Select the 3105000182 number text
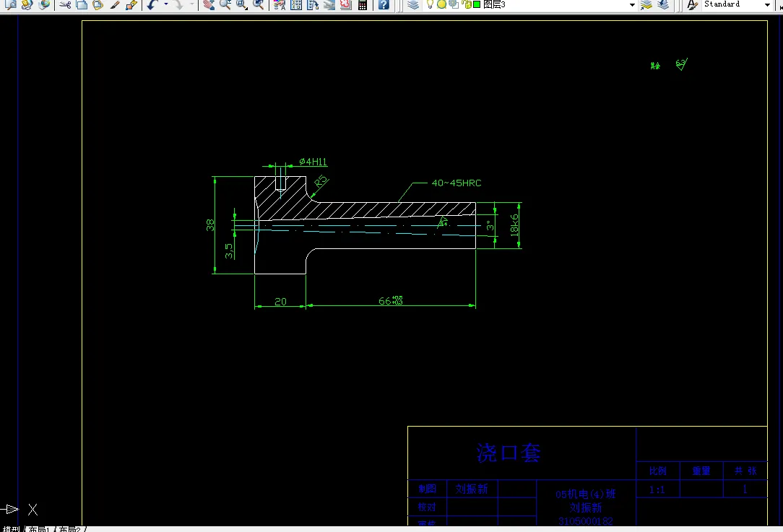 [x=585, y=521]
